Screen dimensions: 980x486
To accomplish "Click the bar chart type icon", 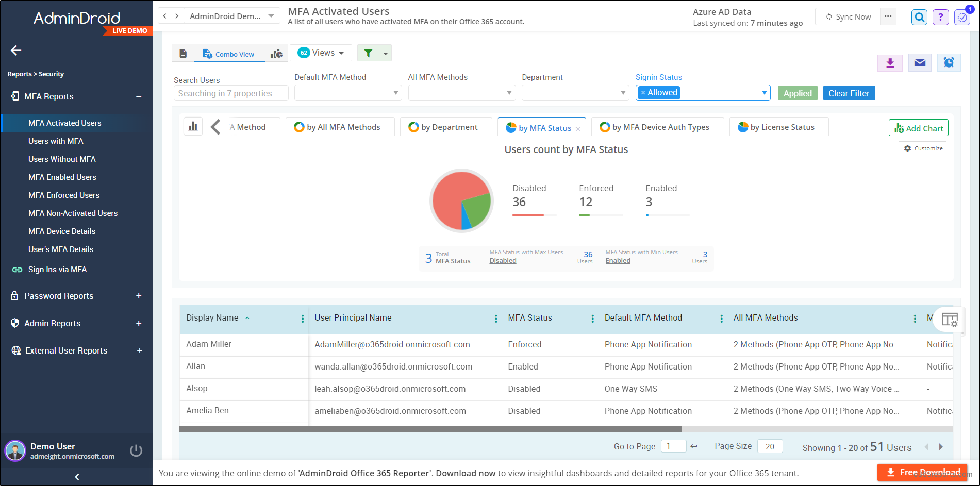I will click(x=193, y=127).
